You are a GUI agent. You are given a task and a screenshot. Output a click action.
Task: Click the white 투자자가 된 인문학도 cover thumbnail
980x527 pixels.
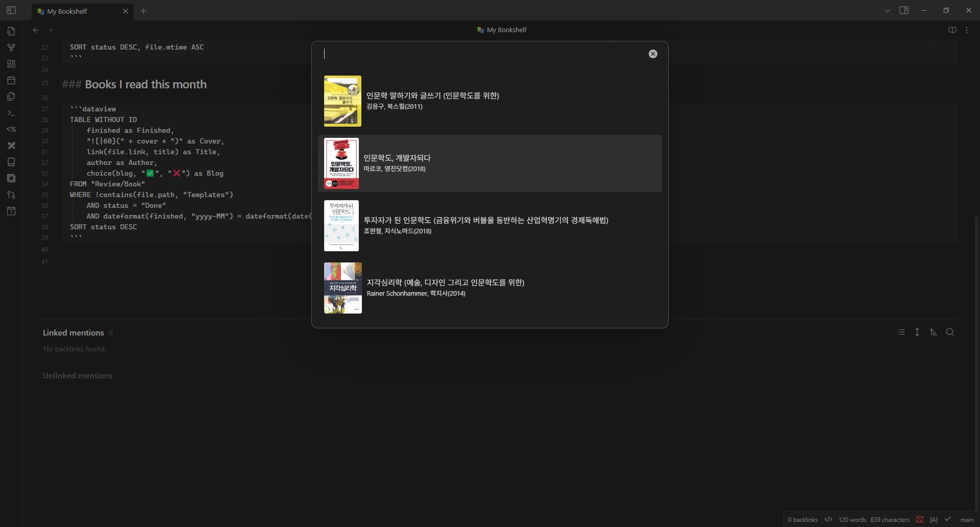click(341, 226)
